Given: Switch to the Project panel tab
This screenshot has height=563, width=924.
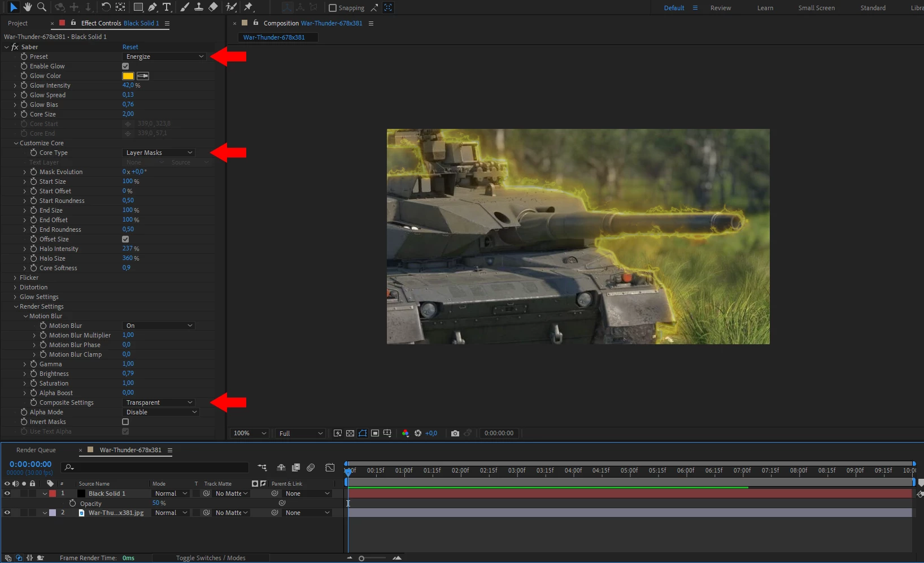Looking at the screenshot, I should pos(18,23).
